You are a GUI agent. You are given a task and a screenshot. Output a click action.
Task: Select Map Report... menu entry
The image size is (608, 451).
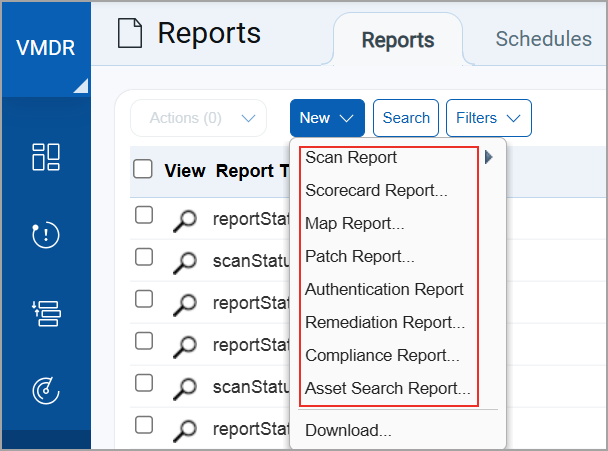click(x=355, y=223)
